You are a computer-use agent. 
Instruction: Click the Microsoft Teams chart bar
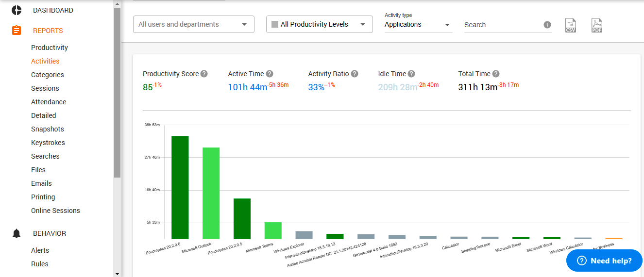pyautogui.click(x=273, y=230)
